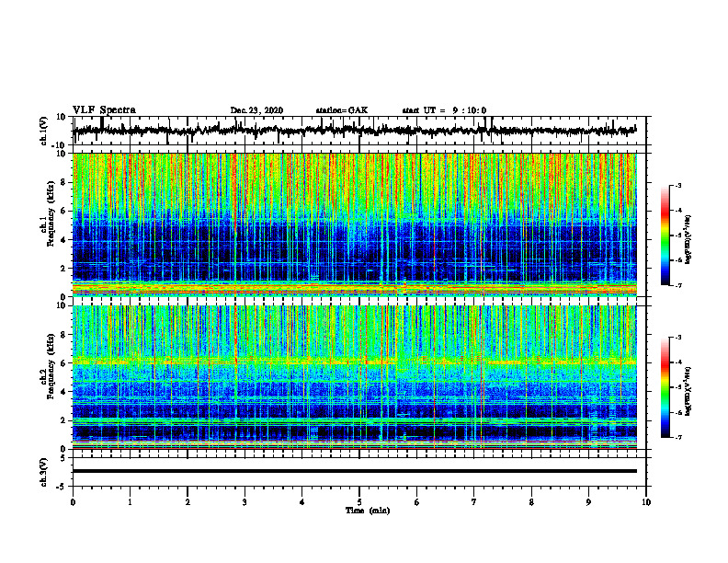
Task: Click the ch.1 voltage waveform trace
Action: tap(354, 131)
